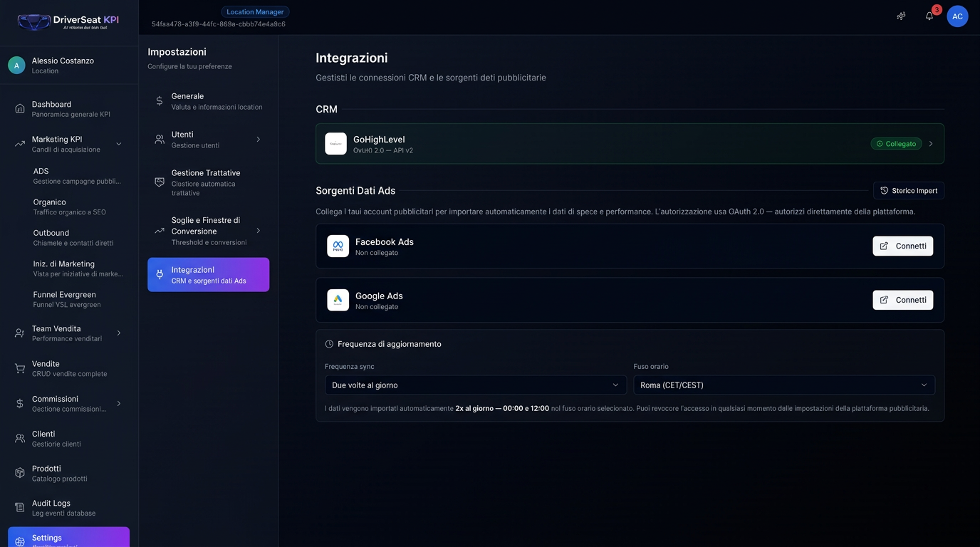Viewport: 980px width, 547px height.
Task: Collapse the Marketing KPI sidebar section
Action: (x=119, y=144)
